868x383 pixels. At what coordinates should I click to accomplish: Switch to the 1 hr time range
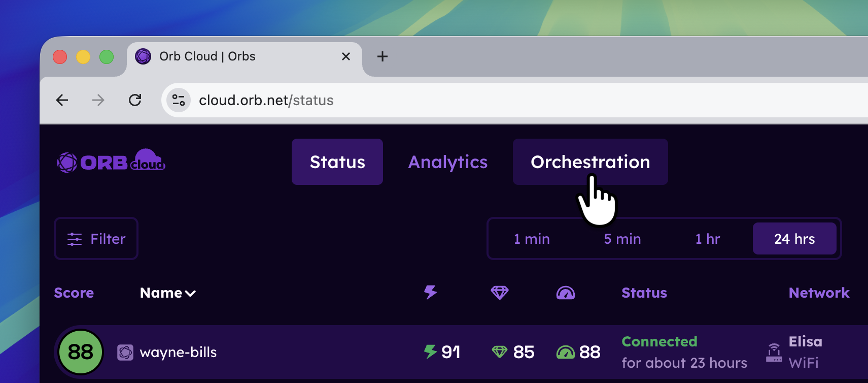coord(707,239)
